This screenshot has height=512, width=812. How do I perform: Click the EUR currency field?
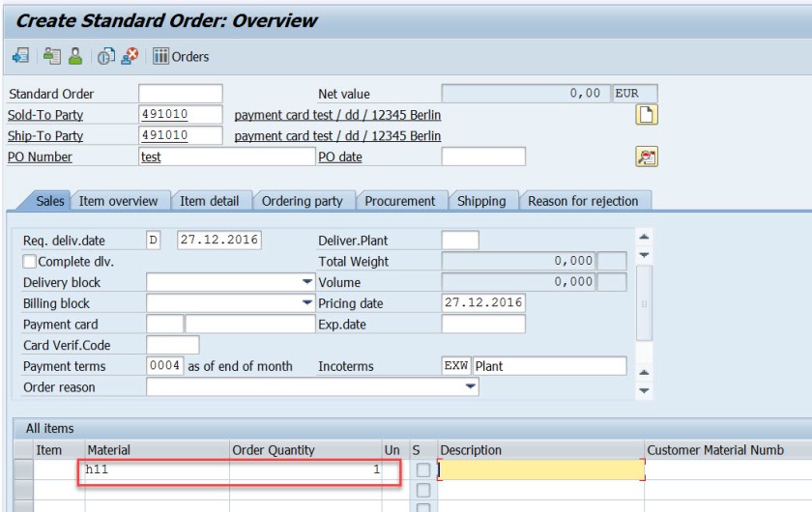click(635, 94)
